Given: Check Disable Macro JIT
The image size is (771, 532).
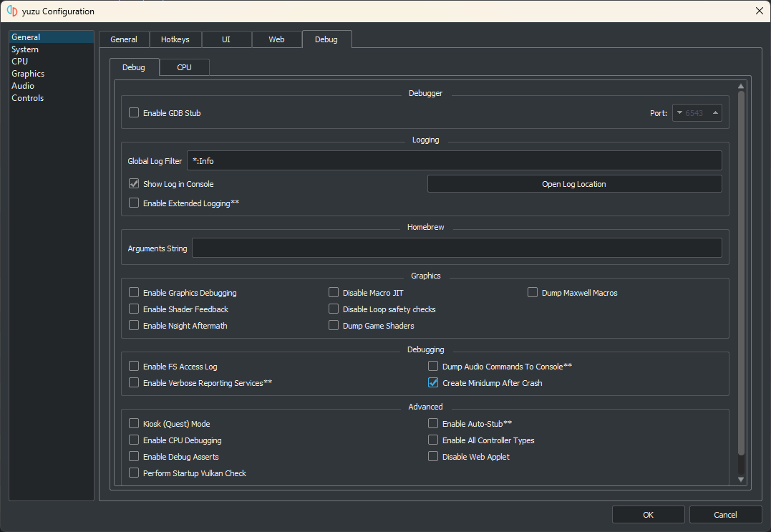Looking at the screenshot, I should pos(334,293).
